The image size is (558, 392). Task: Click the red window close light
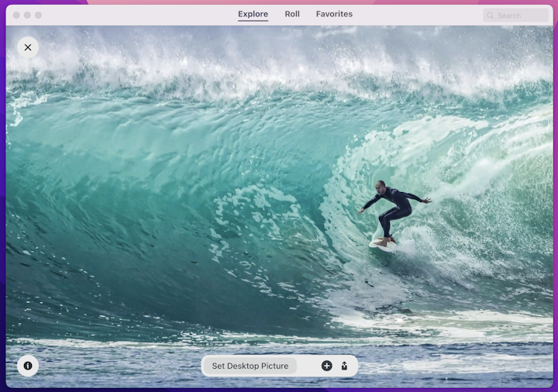point(16,15)
